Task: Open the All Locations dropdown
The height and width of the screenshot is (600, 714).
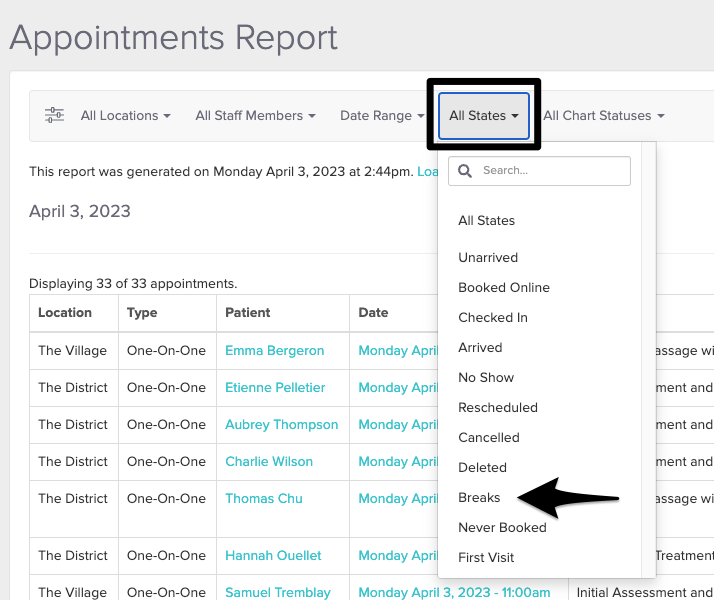Action: point(125,116)
